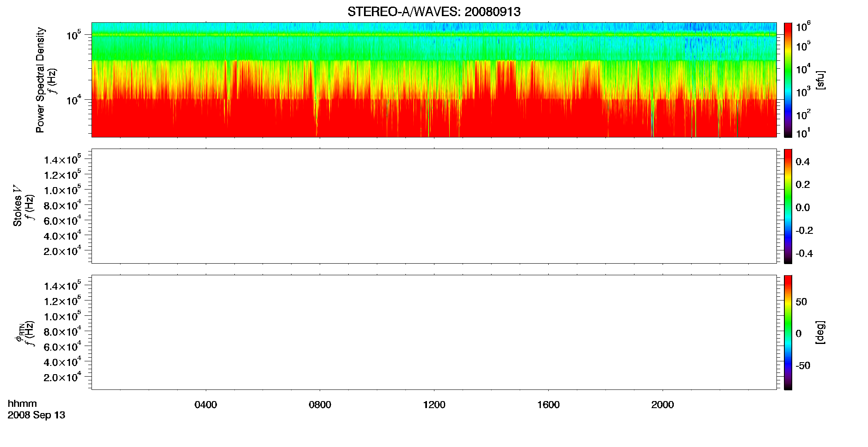Click the empty phi RTN plot panel
This screenshot has width=868, height=447.
(434, 332)
